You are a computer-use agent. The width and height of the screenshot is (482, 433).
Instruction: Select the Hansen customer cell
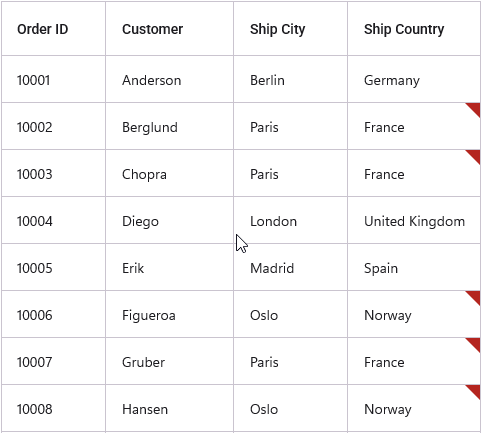(169, 408)
